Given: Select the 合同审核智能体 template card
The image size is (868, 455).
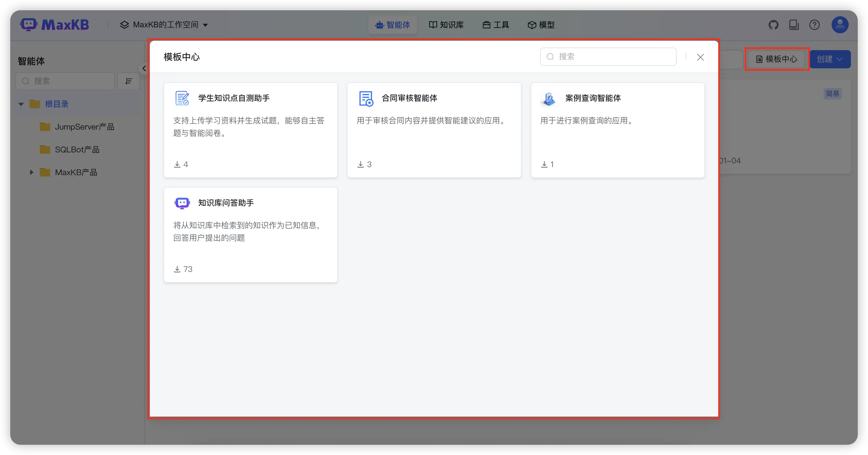Looking at the screenshot, I should click(x=434, y=130).
